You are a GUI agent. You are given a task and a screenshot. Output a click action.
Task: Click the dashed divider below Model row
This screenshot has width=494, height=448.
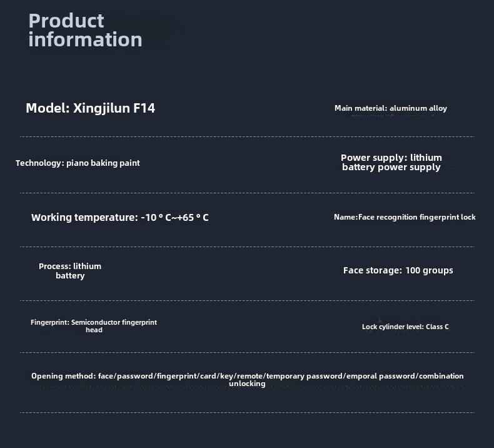coord(248,137)
